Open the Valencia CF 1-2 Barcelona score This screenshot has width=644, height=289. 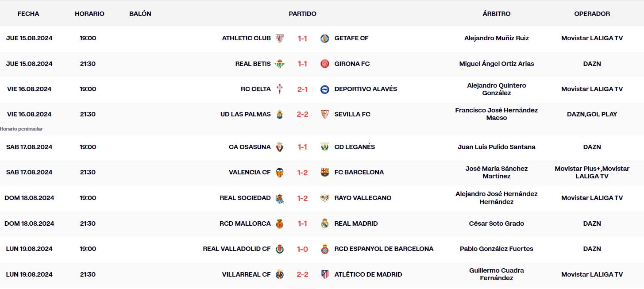[x=302, y=172]
